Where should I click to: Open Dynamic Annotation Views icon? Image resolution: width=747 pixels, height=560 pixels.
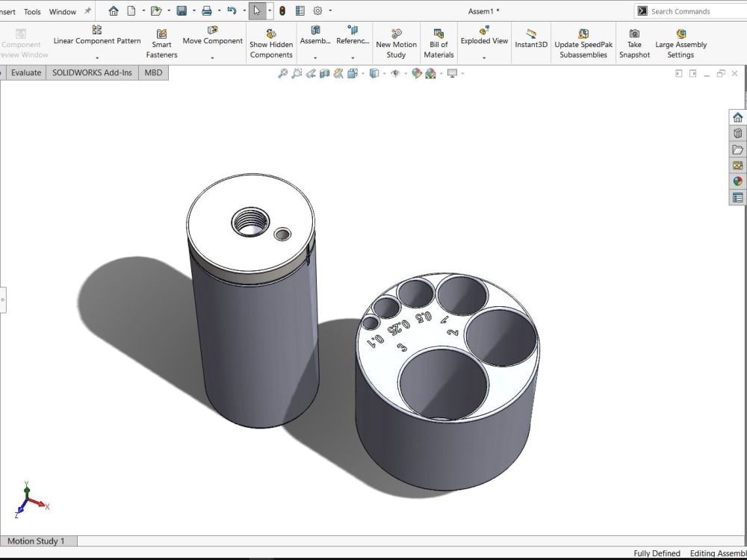click(x=338, y=73)
